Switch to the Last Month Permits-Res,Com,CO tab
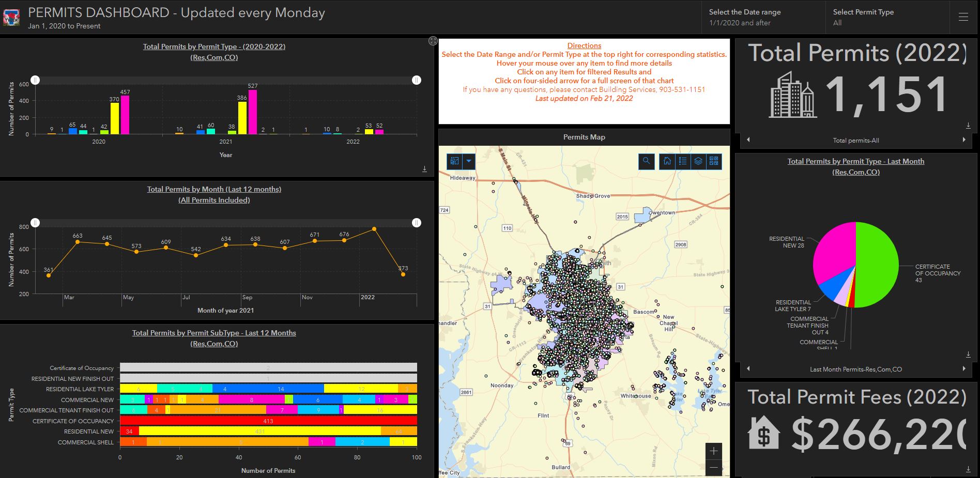Image resolution: width=980 pixels, height=478 pixels. coord(855,369)
